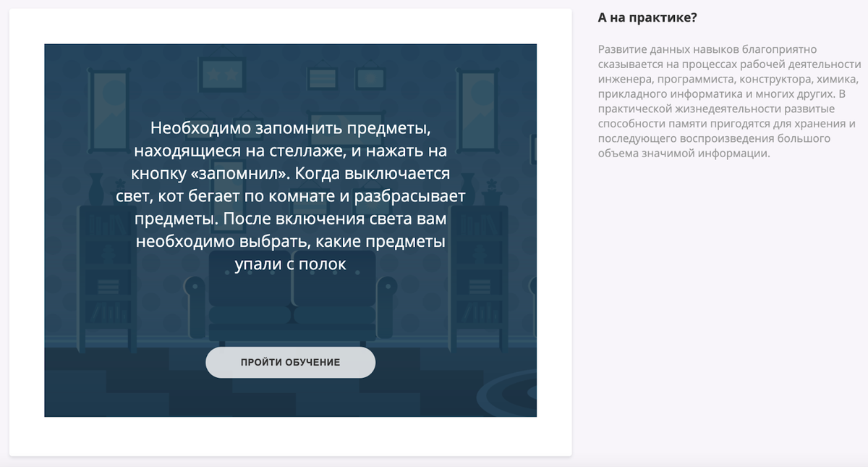Click the game instruction text starting 'Необходимо запомнить предметы'
868x467 pixels.
[290, 196]
